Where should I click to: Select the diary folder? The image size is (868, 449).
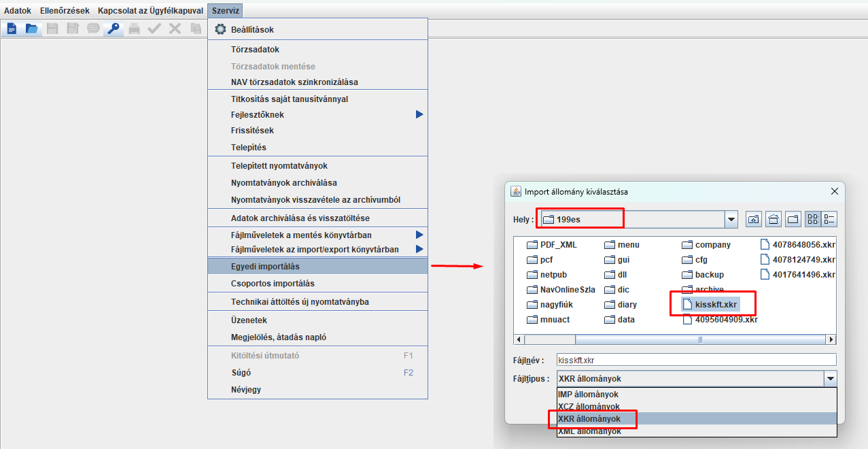pos(621,305)
